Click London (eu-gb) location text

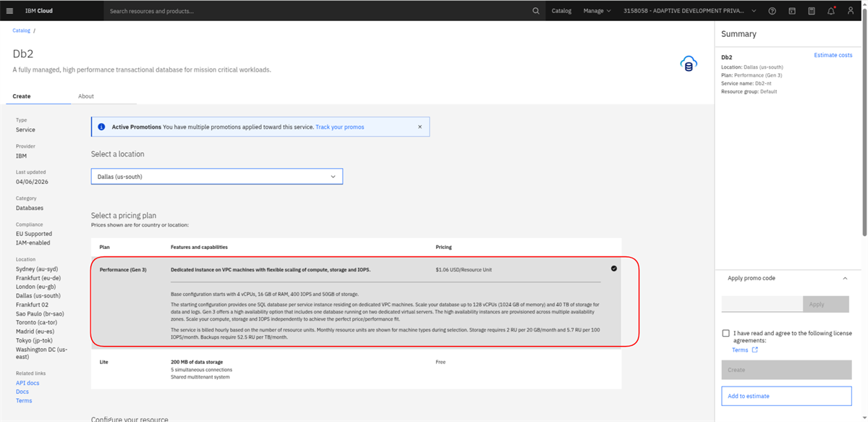click(x=37, y=287)
